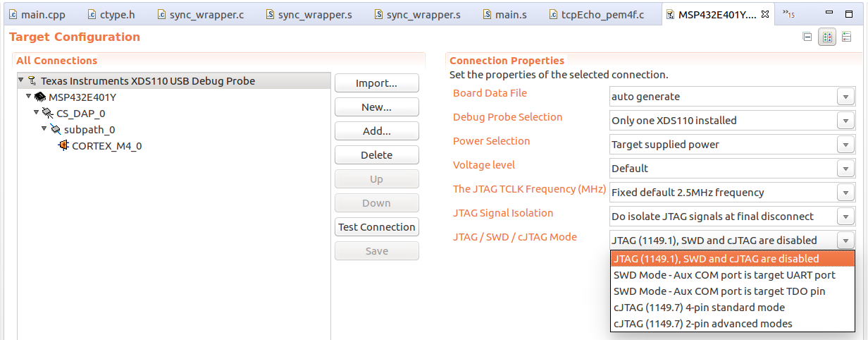
Task: Choose cJTAG 2-pin advanced modes option
Action: [702, 324]
